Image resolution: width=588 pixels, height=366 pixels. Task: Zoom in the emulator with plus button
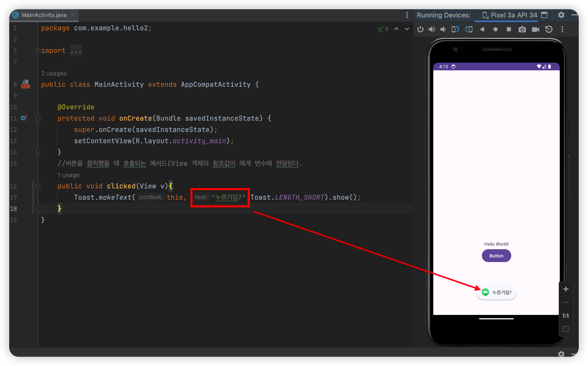point(566,289)
